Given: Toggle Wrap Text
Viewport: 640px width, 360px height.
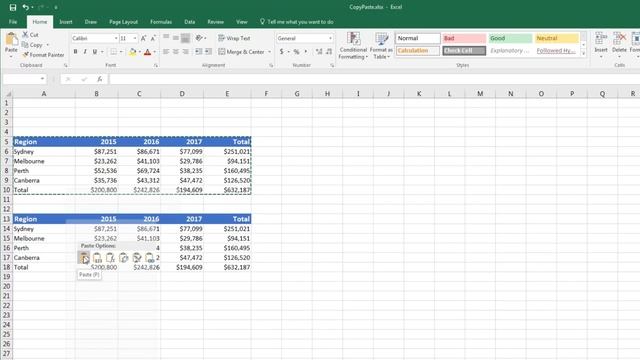Looking at the screenshot, I should (x=234, y=38).
